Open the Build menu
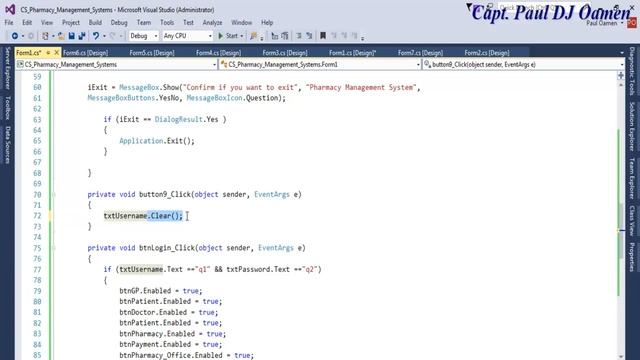The width and height of the screenshot is (640, 360). (95, 22)
